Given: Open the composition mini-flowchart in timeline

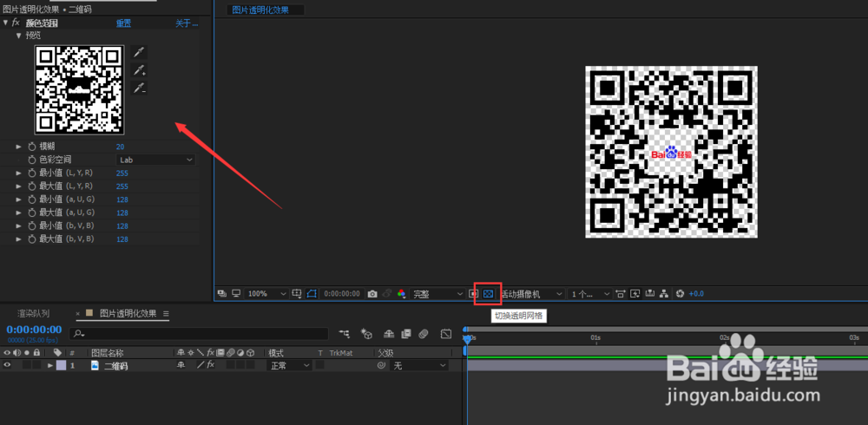Looking at the screenshot, I should pos(345,334).
